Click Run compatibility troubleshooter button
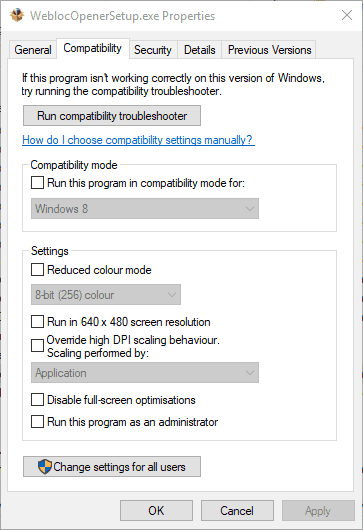 click(112, 116)
